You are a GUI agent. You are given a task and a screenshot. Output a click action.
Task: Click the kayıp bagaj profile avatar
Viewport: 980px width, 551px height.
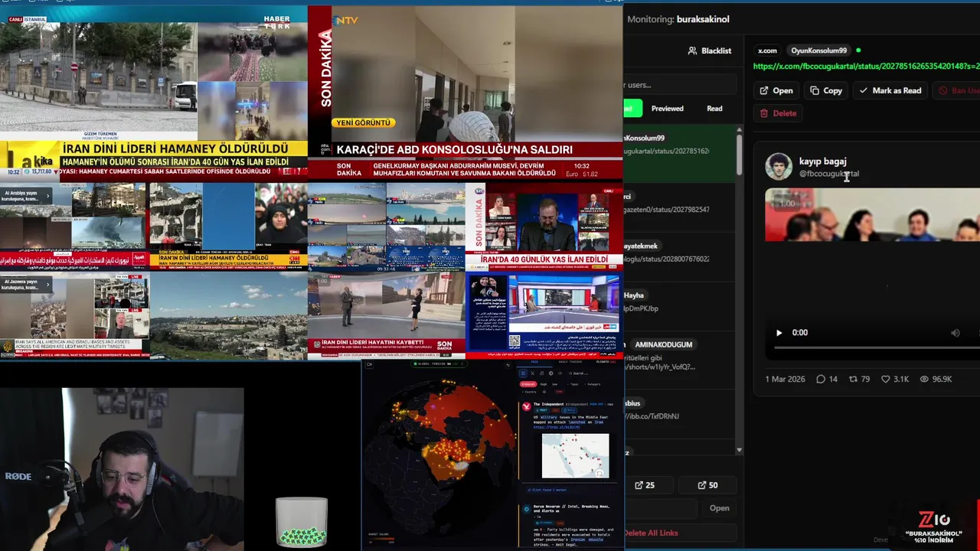click(779, 167)
